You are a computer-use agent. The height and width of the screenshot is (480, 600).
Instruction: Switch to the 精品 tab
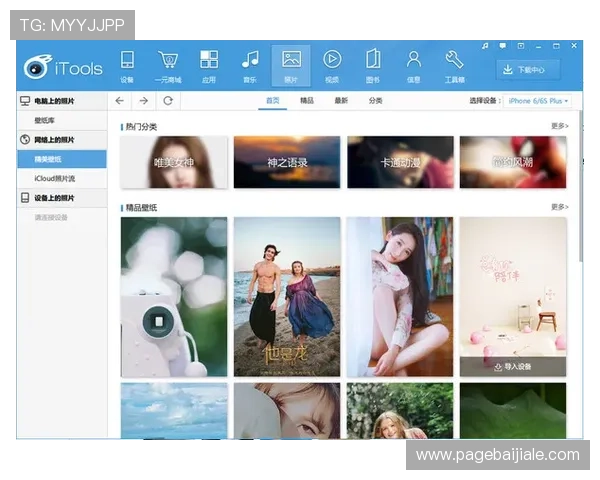pos(307,101)
